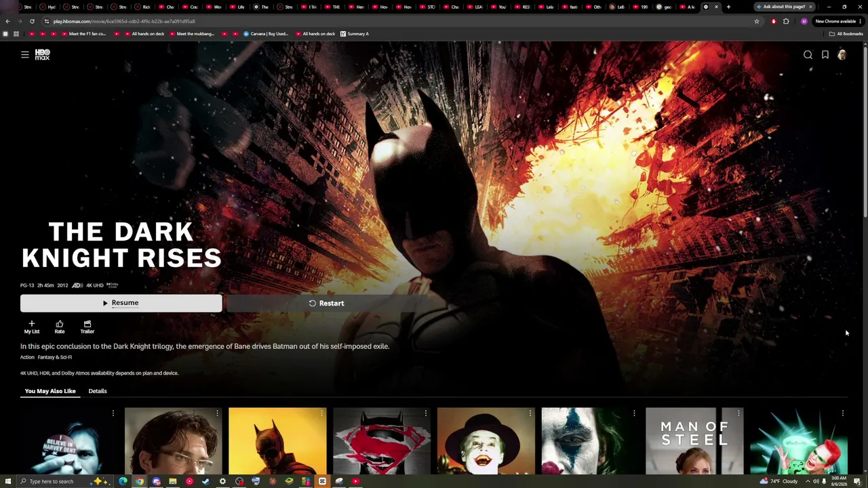Click the HBO Max logo
868x488 pixels.
click(42, 55)
